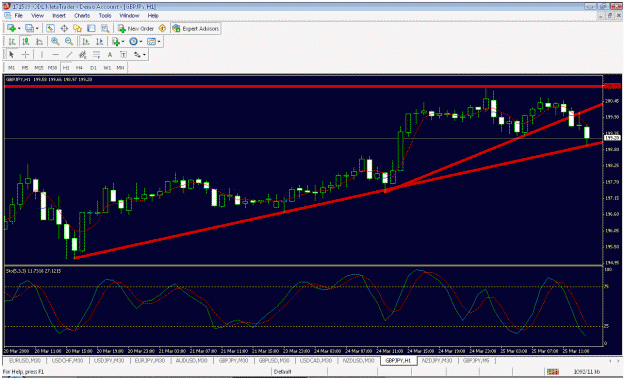Expand the Profiles dropdown arrow

(x=37, y=29)
